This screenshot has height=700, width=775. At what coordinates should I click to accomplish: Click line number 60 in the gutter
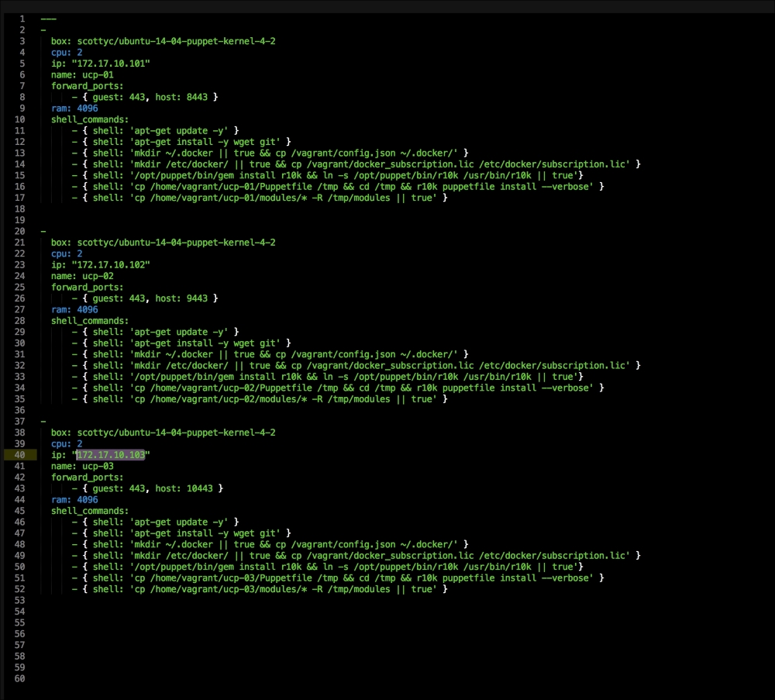click(x=19, y=678)
